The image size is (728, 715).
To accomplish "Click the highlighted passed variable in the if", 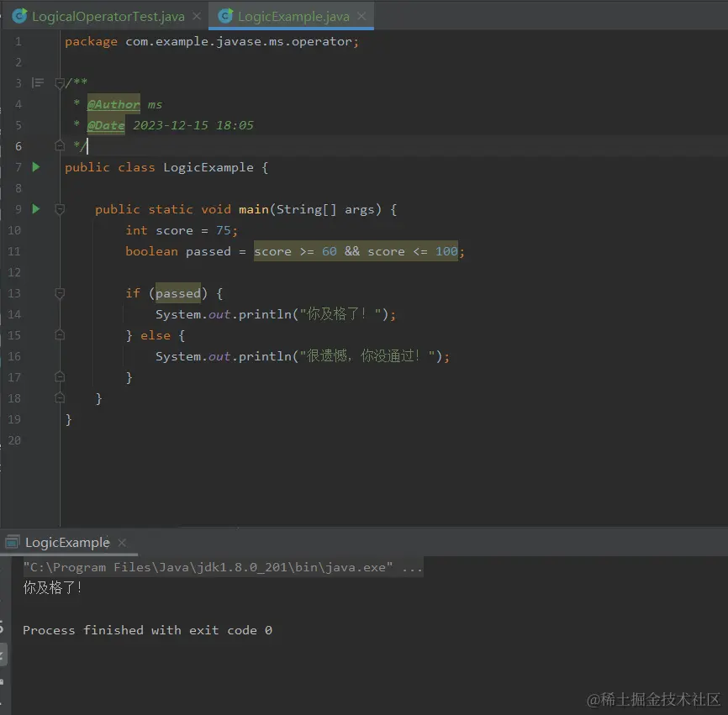I will pos(178,293).
